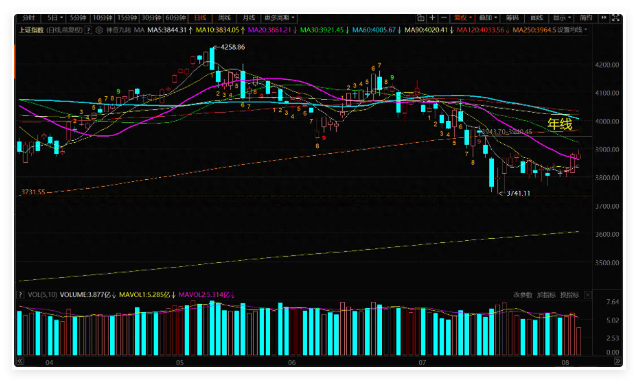Screen dimensions: 638x382
Task: Switch to the 周线 weekly chart tab
Action: pos(224,18)
